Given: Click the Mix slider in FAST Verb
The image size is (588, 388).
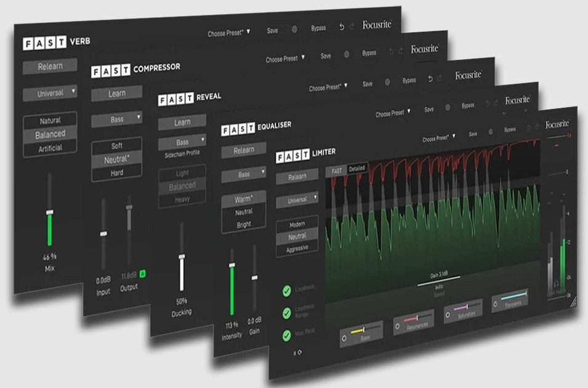Looking at the screenshot, I should pyautogui.click(x=49, y=209).
